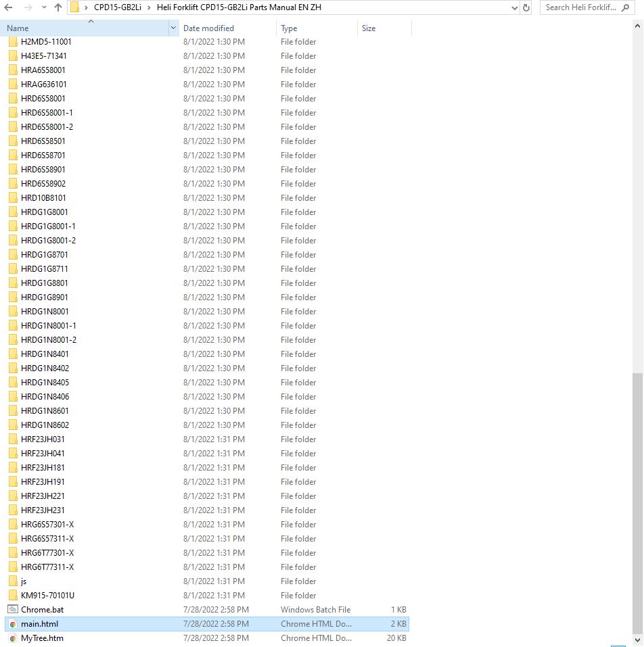Screen dimensions: 644x647
Task: Select folder icon for HRD6S58001-1
Action: pyautogui.click(x=13, y=113)
